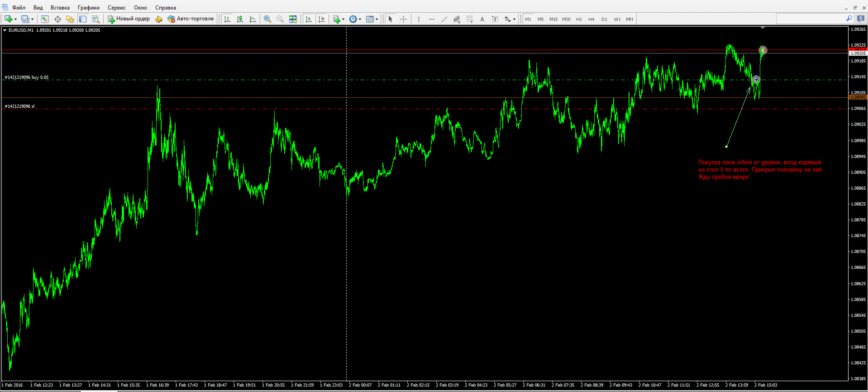This screenshot has width=868, height=392.
Task: Expand the Profiles dropdown arrow
Action: pyautogui.click(x=32, y=19)
